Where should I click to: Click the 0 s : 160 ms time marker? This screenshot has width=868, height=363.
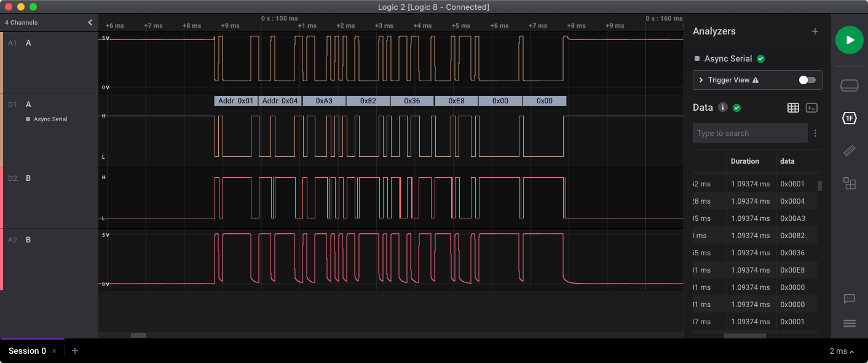(664, 18)
